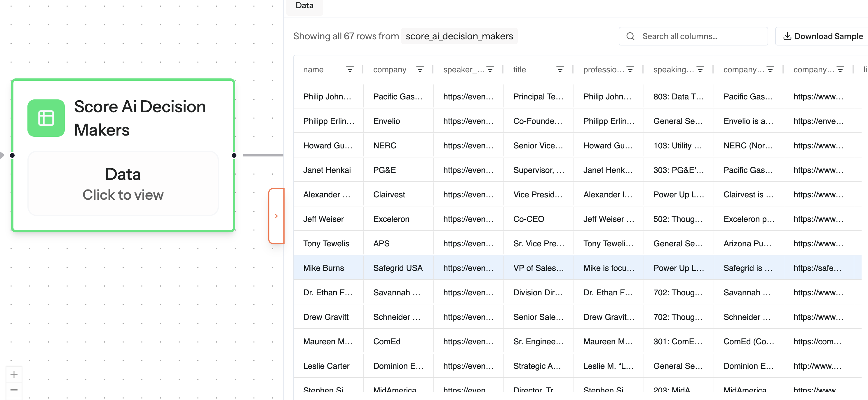
Task: Click the 803: Data T… speaking cell
Action: tap(679, 96)
